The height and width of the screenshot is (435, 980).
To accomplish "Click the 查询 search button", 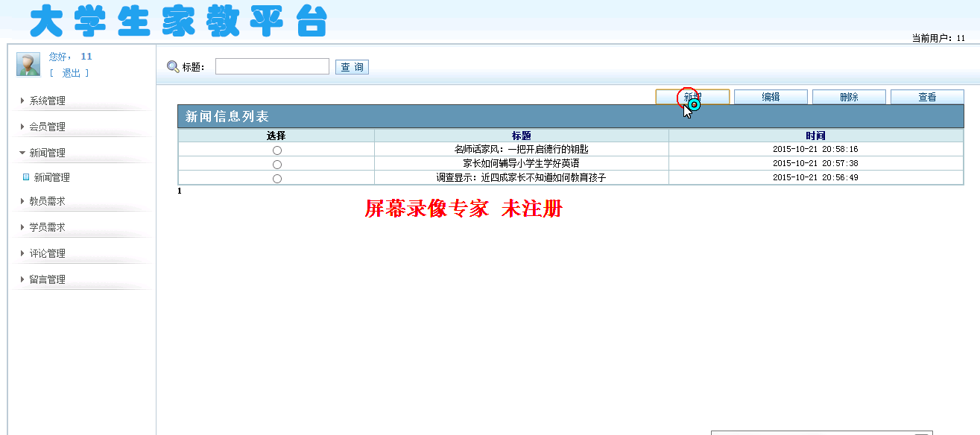I will 352,67.
